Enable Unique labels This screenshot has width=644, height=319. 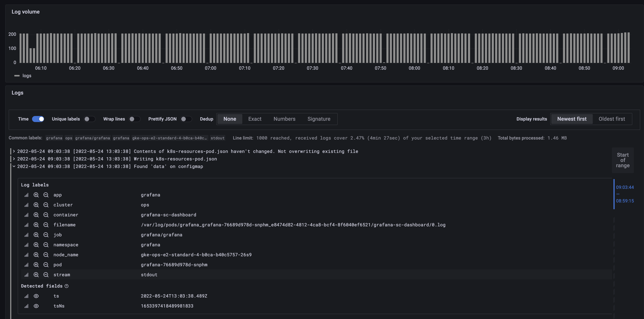89,119
